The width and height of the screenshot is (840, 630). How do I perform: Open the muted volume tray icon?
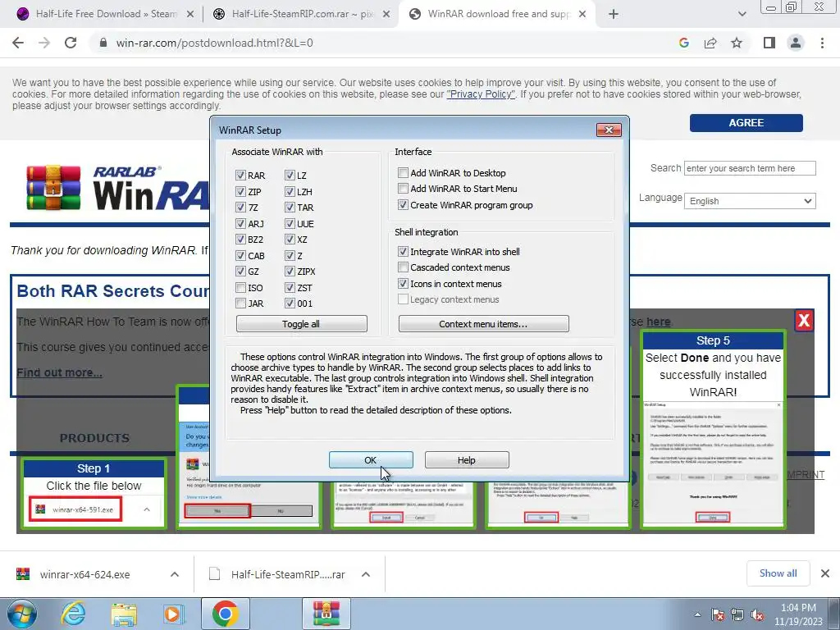(x=757, y=614)
